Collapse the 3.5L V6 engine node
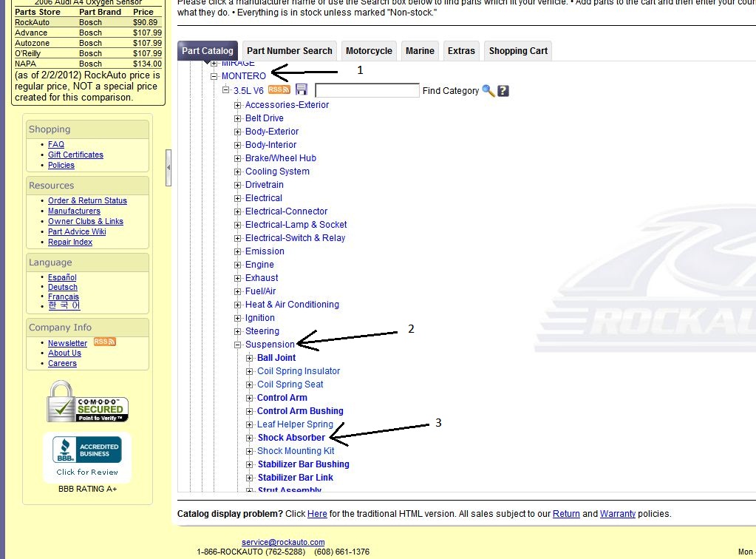 (225, 89)
